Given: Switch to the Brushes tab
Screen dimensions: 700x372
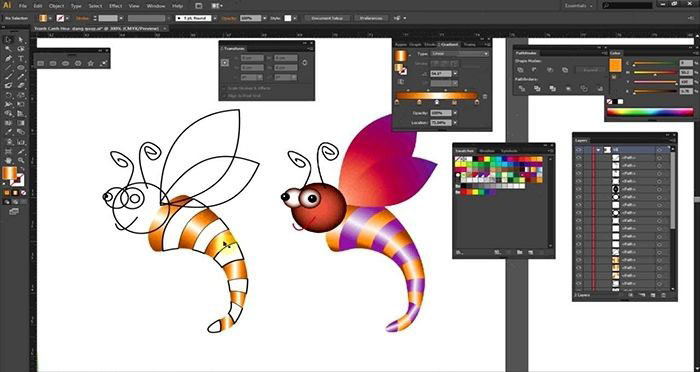Looking at the screenshot, I should 487,151.
